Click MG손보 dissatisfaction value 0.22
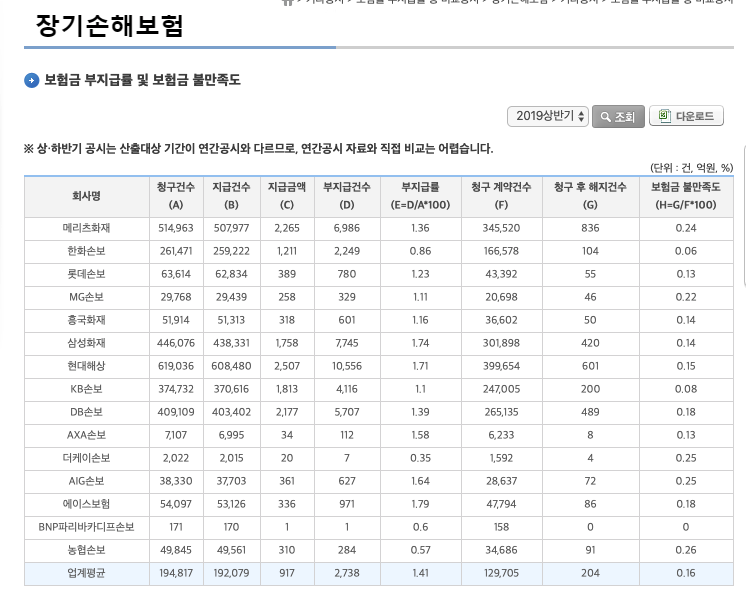Viewport: 746px width, 597px height. pos(686,297)
